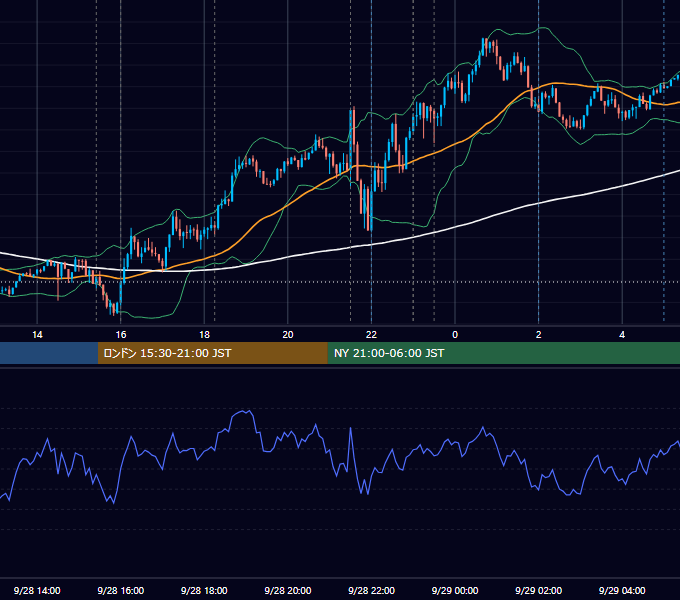The image size is (680, 600).
Task: Click the 9/28 18:00 timestamp label
Action: 204,590
